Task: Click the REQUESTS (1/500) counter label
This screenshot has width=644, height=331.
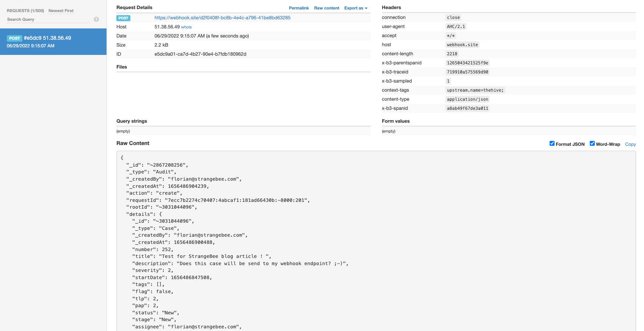Action: coord(25,11)
